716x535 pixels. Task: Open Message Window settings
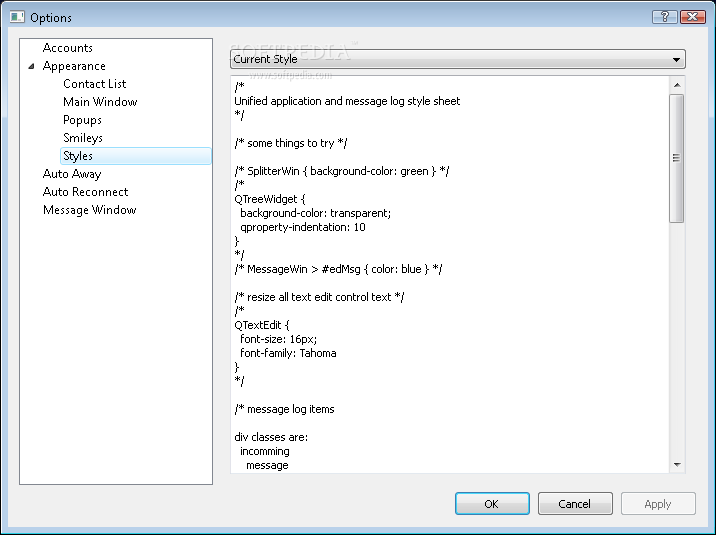click(x=90, y=210)
